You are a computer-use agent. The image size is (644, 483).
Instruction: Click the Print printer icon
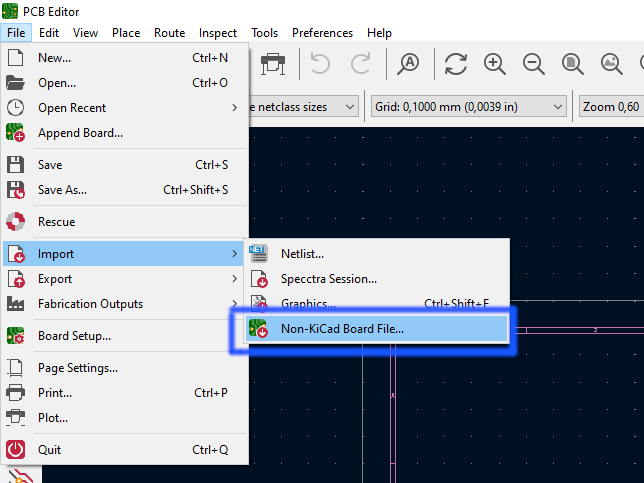[x=15, y=393]
